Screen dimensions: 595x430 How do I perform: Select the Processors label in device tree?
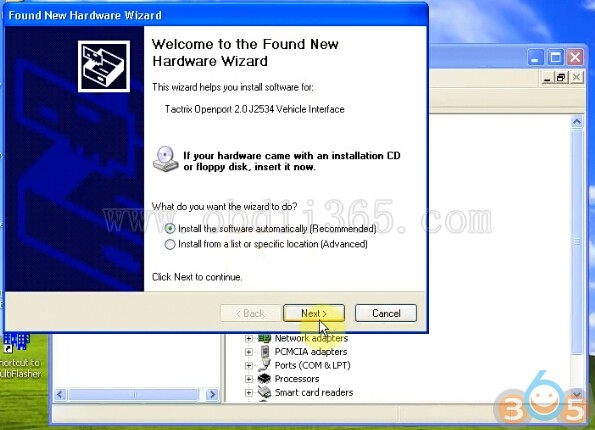297,379
